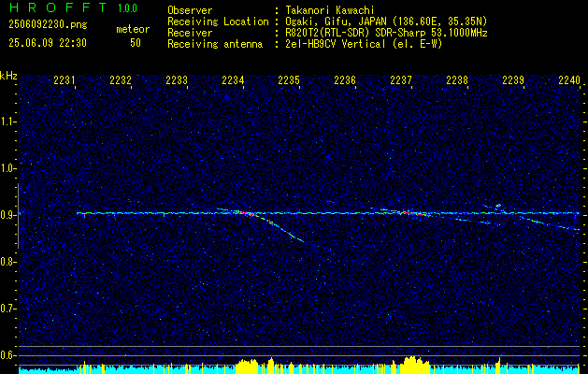
Task: Click the 2231 time marker
Action: [65, 79]
